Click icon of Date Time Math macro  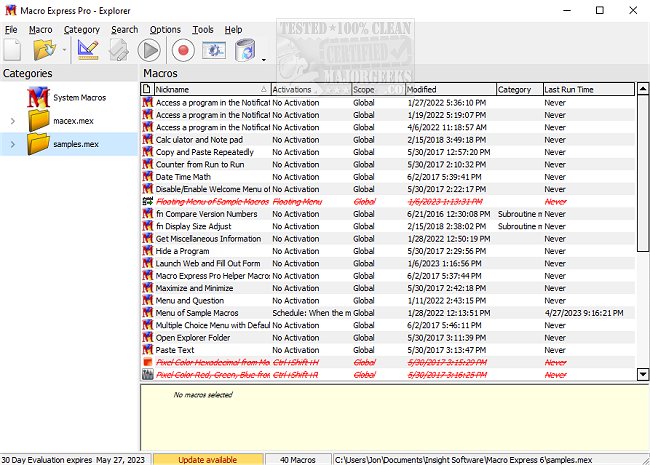click(148, 177)
